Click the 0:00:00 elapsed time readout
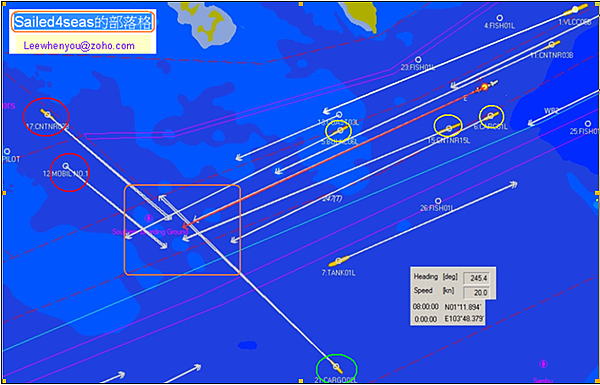Image resolution: width=600 pixels, height=385 pixels. point(425,319)
